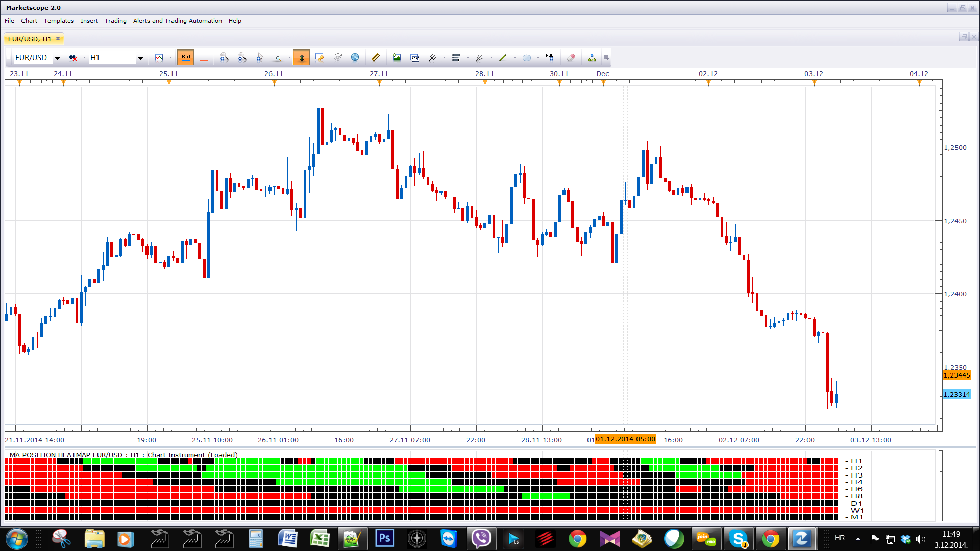Save chart as image icon

pos(397,58)
